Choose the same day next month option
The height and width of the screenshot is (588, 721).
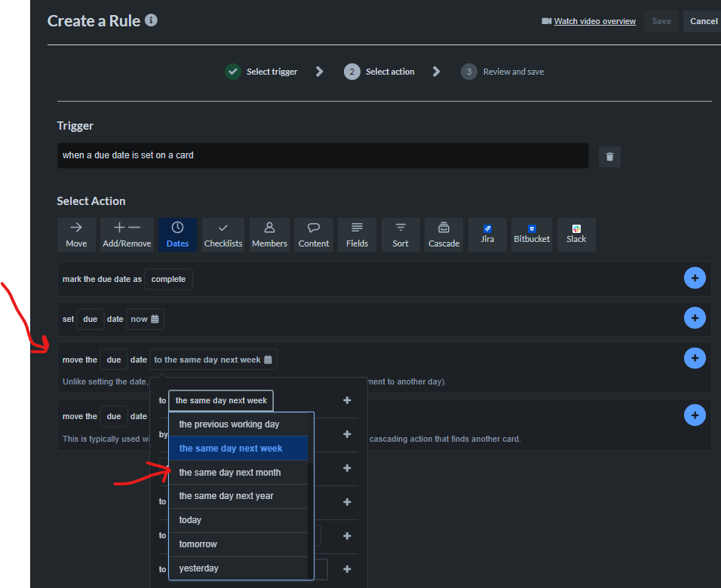tap(238, 473)
